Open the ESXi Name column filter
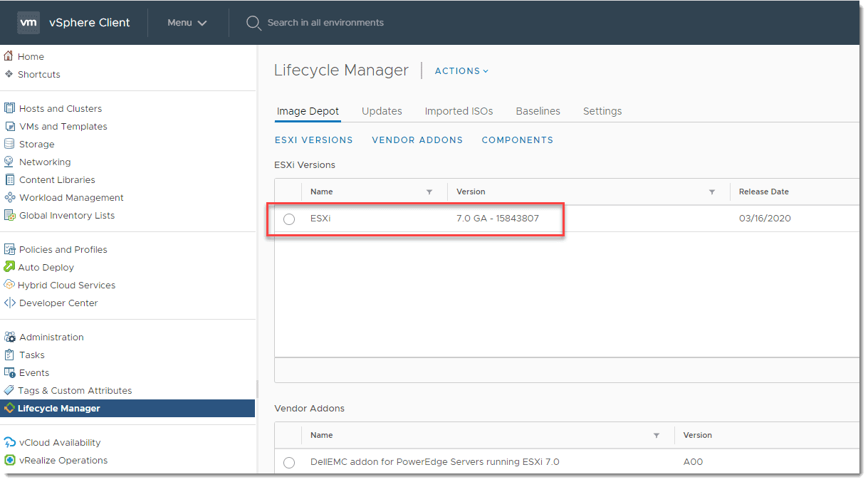Image resolution: width=868 pixels, height=482 pixels. tap(429, 192)
